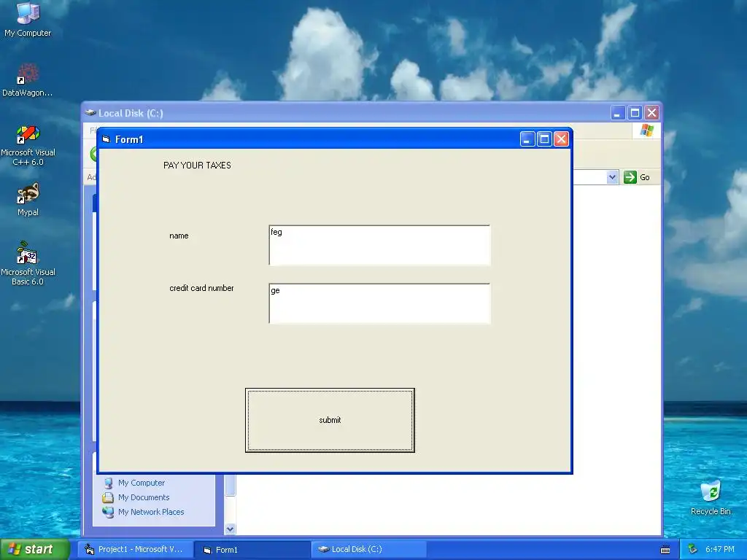Click the My Network Places icon in sidebar
Viewport: 747px width, 560px height.
point(108,512)
